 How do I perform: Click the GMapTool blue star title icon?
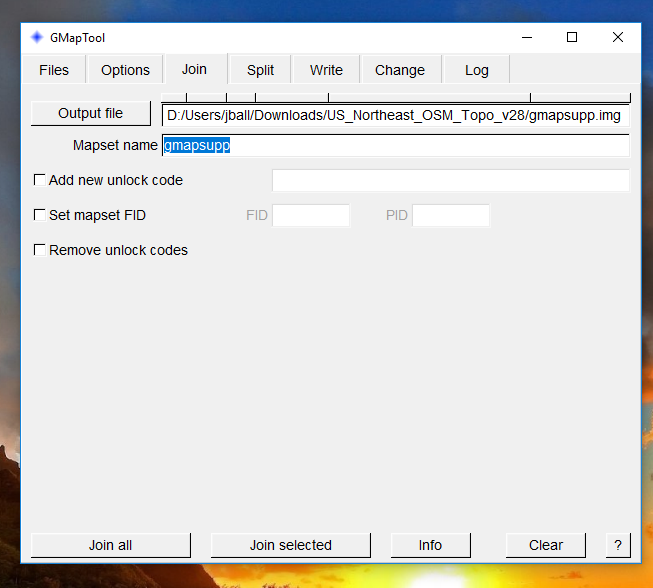pos(37,37)
